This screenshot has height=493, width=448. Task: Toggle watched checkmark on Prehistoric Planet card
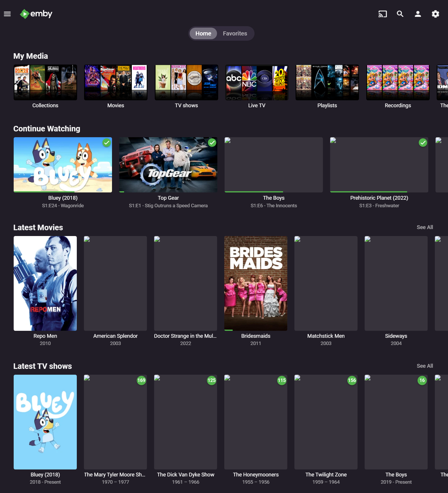pos(423,143)
